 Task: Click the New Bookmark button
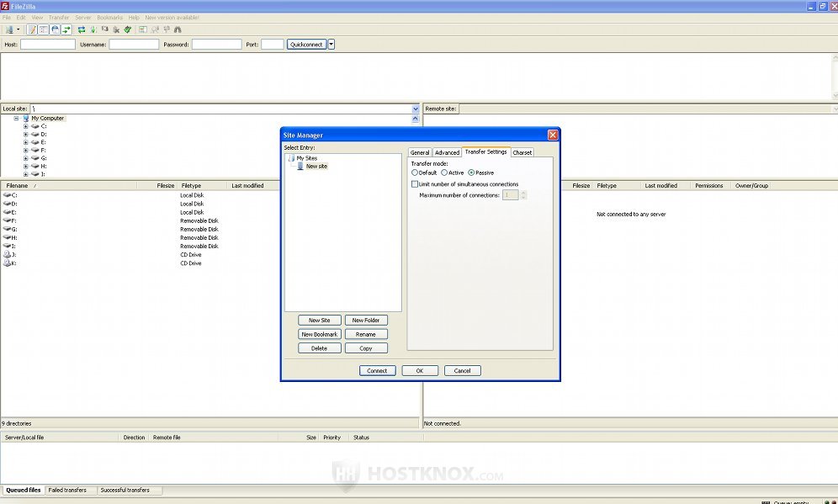pos(319,334)
